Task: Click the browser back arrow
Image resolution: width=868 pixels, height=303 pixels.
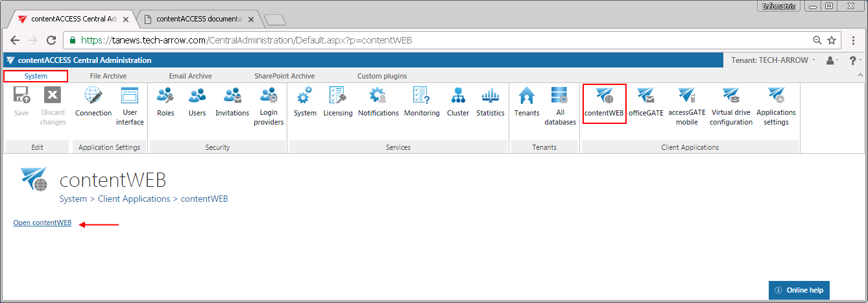Action: point(15,40)
